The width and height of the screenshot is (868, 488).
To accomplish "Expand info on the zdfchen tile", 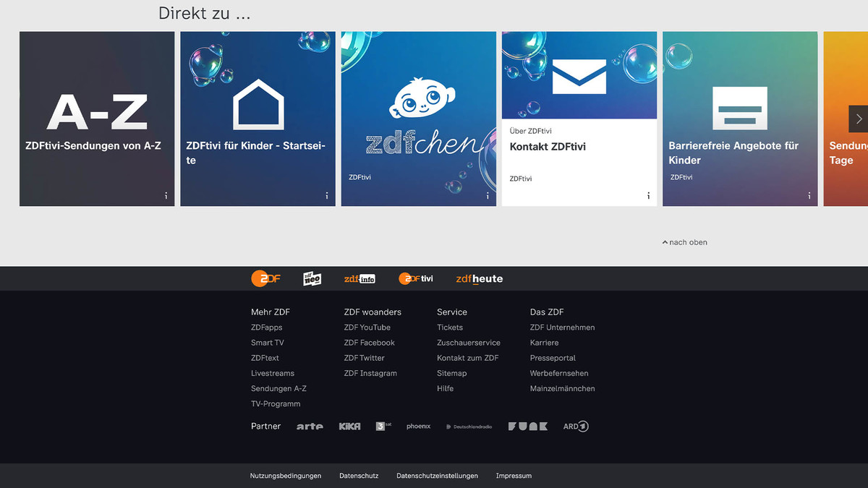I will click(x=488, y=195).
